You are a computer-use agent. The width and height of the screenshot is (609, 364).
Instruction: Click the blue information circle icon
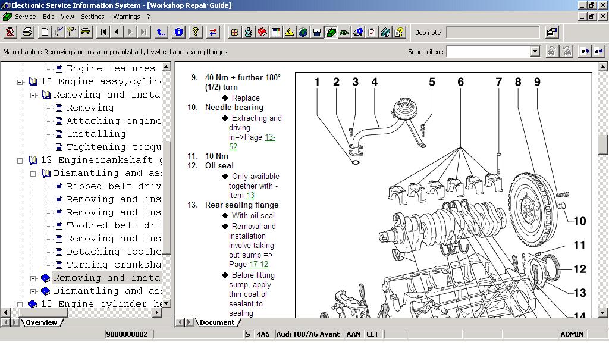tap(179, 32)
